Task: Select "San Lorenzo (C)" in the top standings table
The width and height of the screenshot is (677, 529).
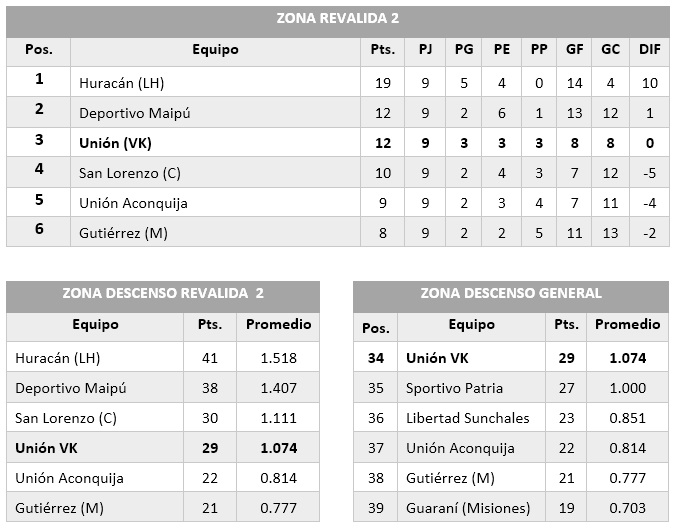Action: tap(129, 173)
